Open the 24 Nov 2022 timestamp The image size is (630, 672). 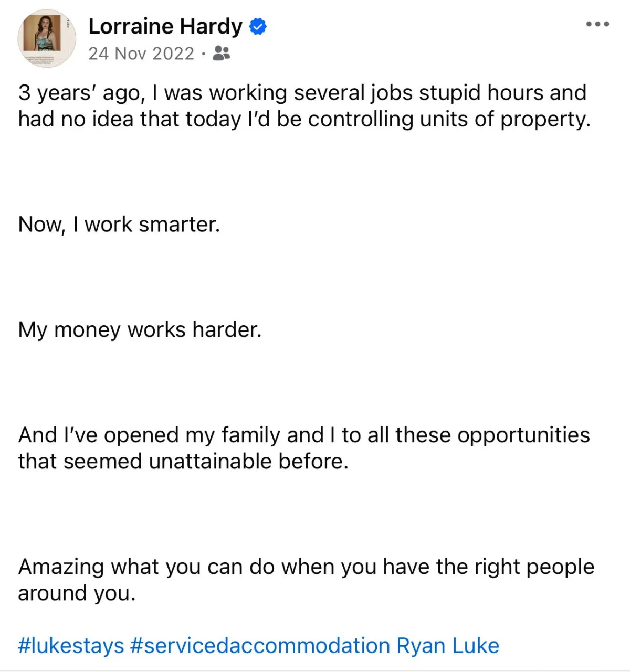pyautogui.click(x=141, y=54)
